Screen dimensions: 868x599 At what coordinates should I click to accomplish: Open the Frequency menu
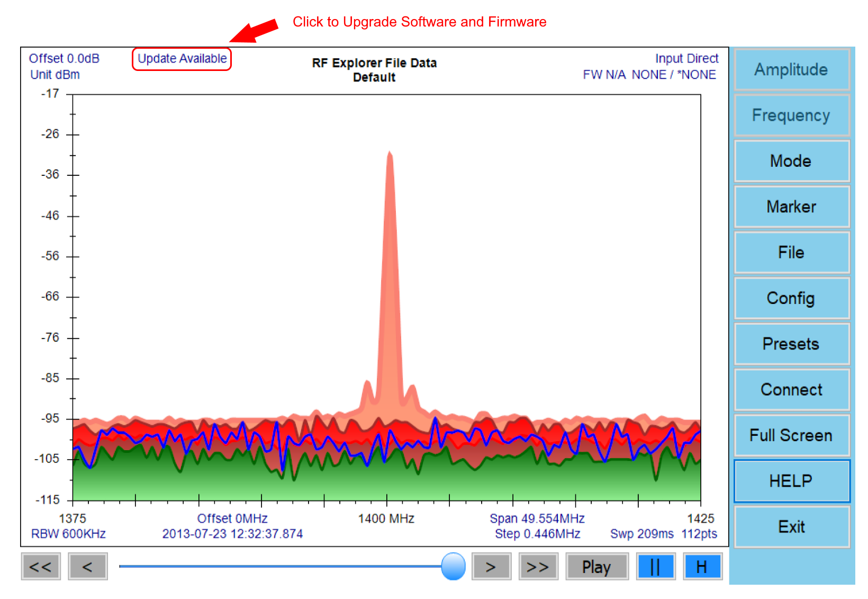pos(791,115)
